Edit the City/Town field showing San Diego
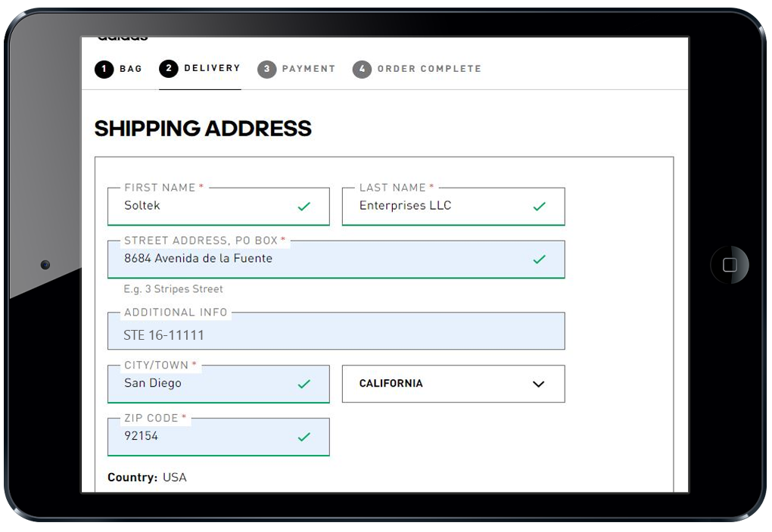772x532 pixels. (204, 384)
